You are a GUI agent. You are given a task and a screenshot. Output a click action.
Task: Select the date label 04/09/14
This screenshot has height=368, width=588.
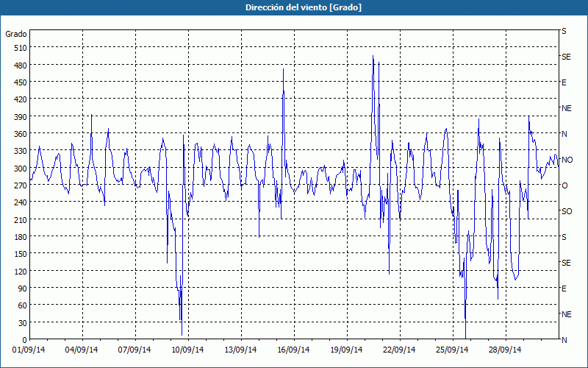tap(82, 350)
